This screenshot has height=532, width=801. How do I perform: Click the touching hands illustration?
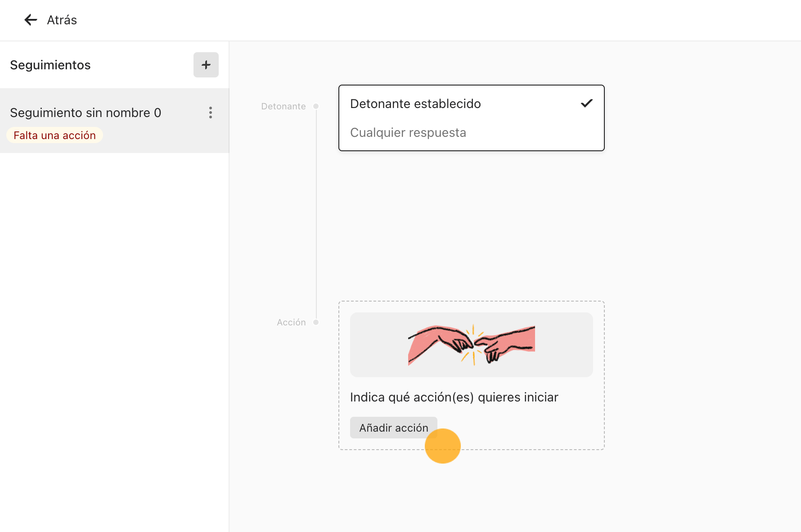click(471, 345)
